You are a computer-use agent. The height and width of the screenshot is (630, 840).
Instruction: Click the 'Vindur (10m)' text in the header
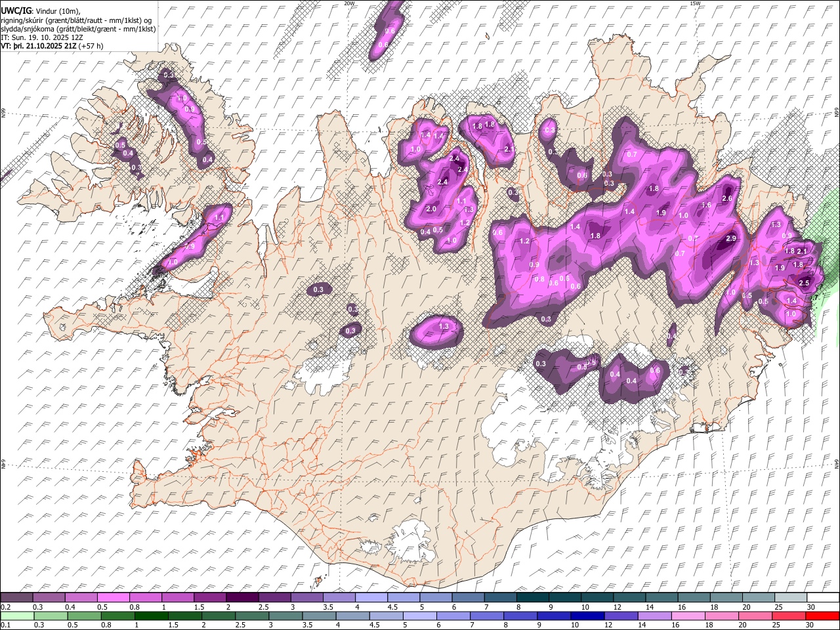click(x=57, y=10)
